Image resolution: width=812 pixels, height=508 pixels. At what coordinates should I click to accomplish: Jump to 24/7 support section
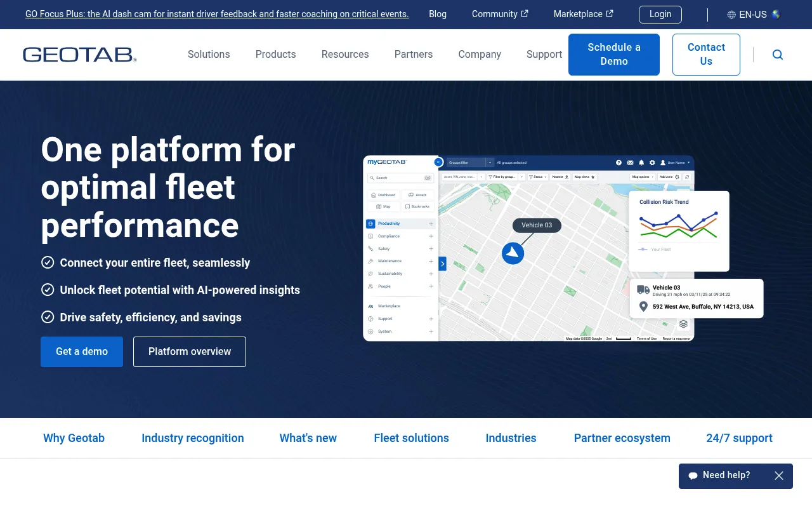(x=739, y=438)
